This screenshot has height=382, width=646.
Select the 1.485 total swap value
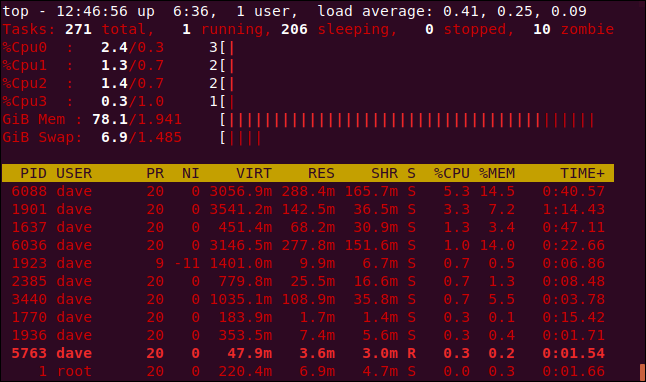[x=159, y=138]
